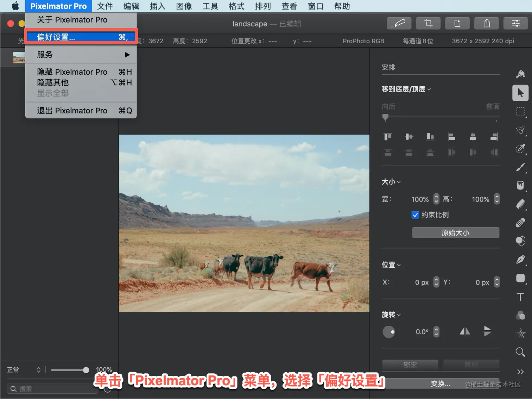Image resolution: width=532 pixels, height=399 pixels.
Task: Click the document icon in title toolbar
Action: (x=457, y=23)
